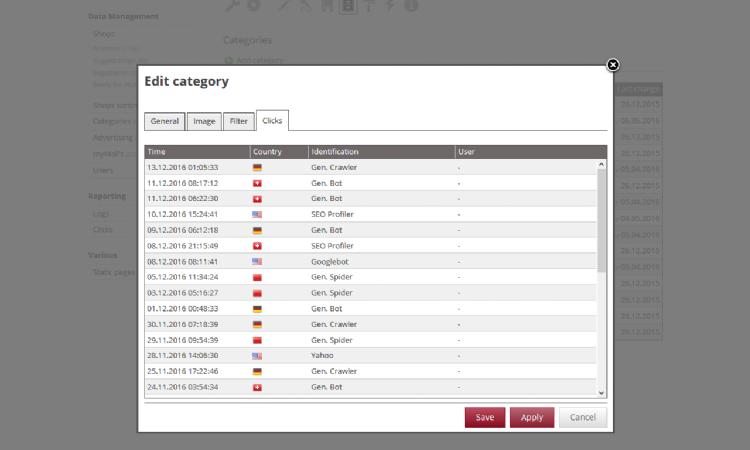Sort by the Time column header
750x450 pixels.
tap(196, 152)
